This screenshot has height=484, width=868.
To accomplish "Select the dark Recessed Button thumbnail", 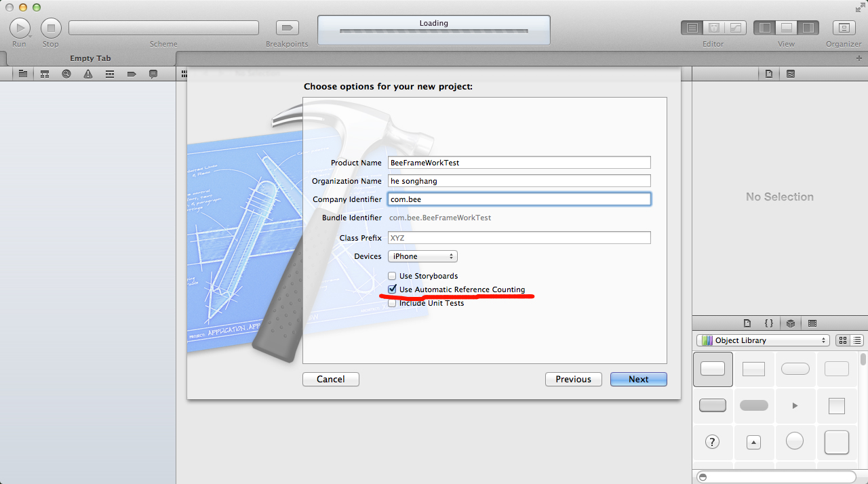I will click(x=753, y=405).
